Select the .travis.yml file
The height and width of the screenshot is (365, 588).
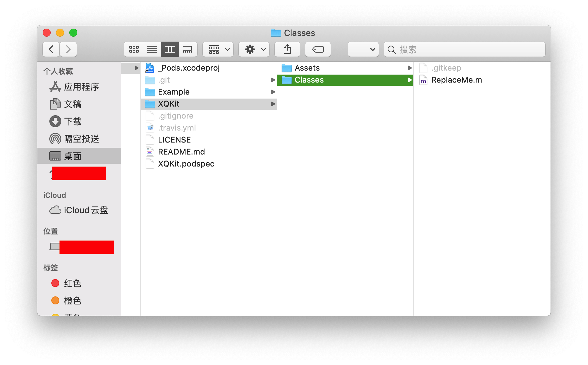pyautogui.click(x=209, y=128)
